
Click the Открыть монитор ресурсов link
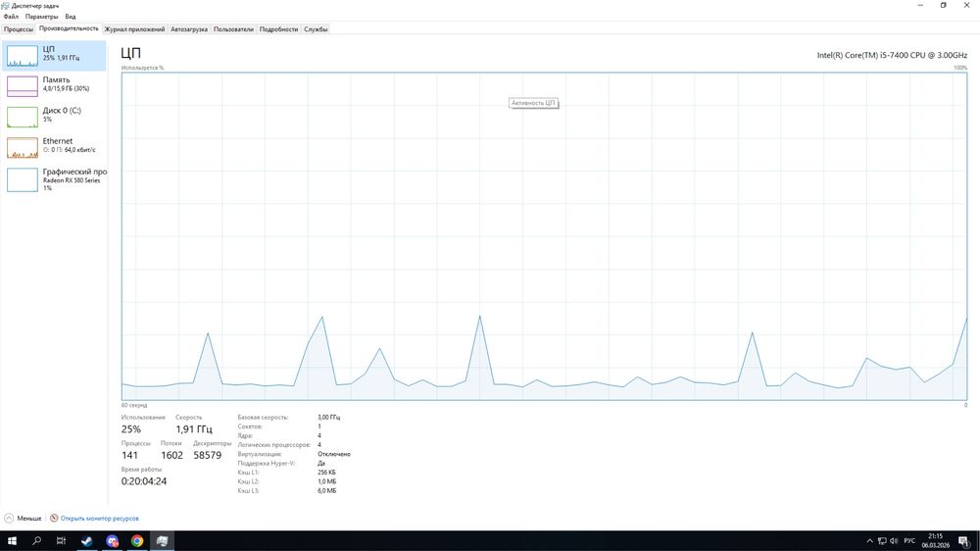(99, 518)
